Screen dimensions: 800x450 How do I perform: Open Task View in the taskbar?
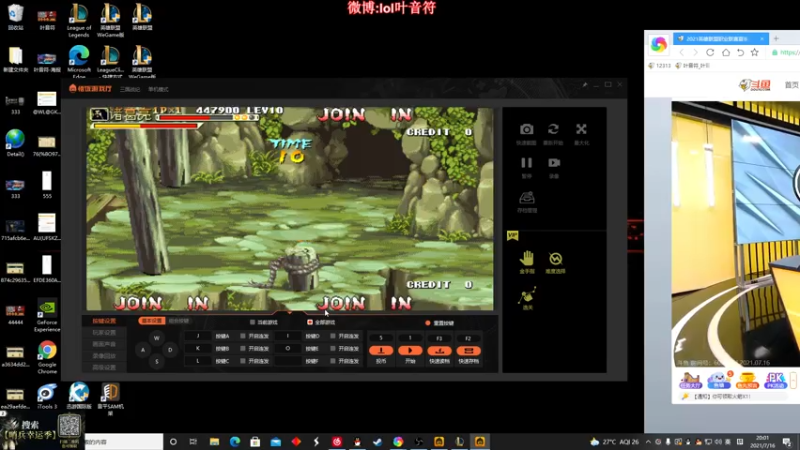193,442
